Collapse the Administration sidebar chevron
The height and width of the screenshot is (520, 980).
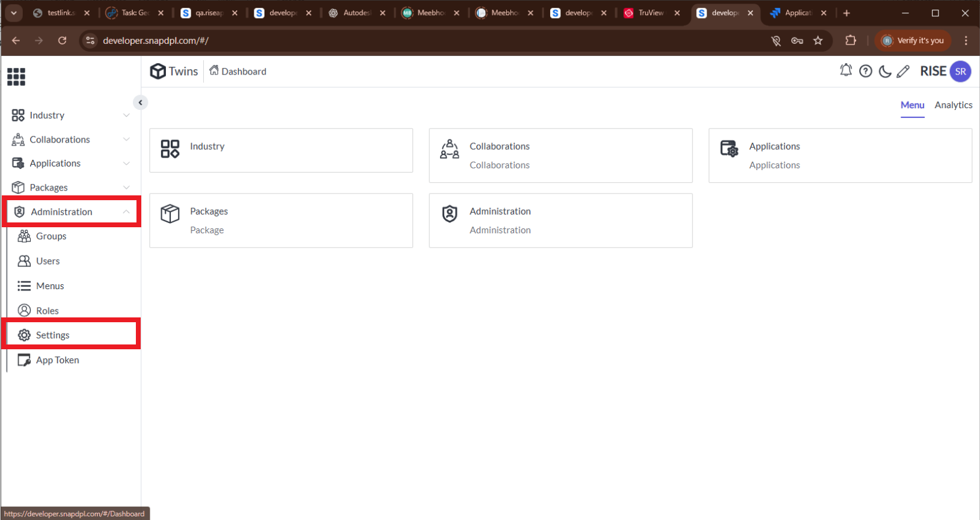(126, 212)
